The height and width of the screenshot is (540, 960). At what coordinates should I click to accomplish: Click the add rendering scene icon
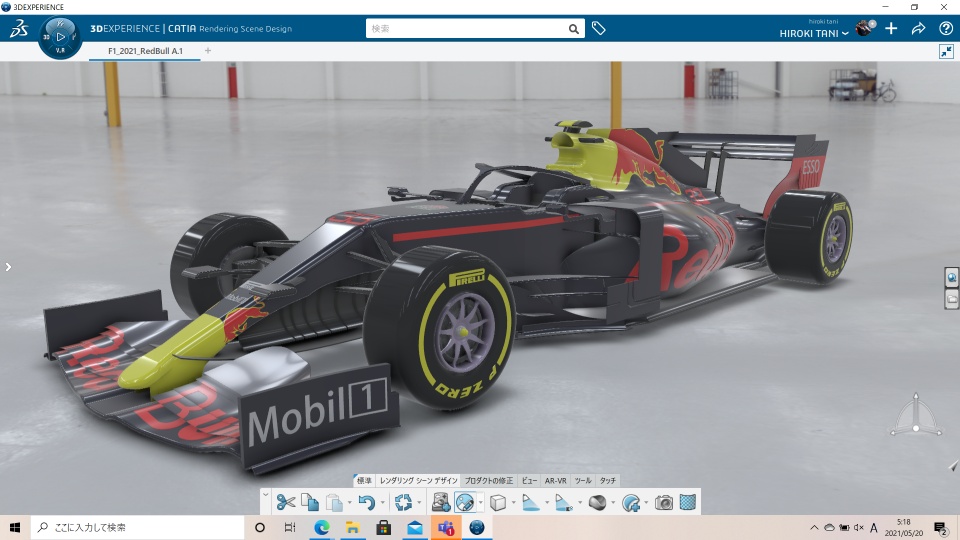click(x=441, y=503)
